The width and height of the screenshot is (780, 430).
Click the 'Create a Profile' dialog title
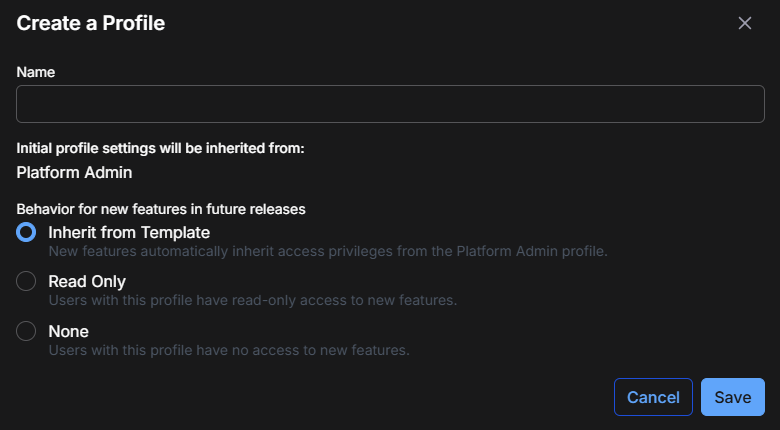tap(91, 23)
